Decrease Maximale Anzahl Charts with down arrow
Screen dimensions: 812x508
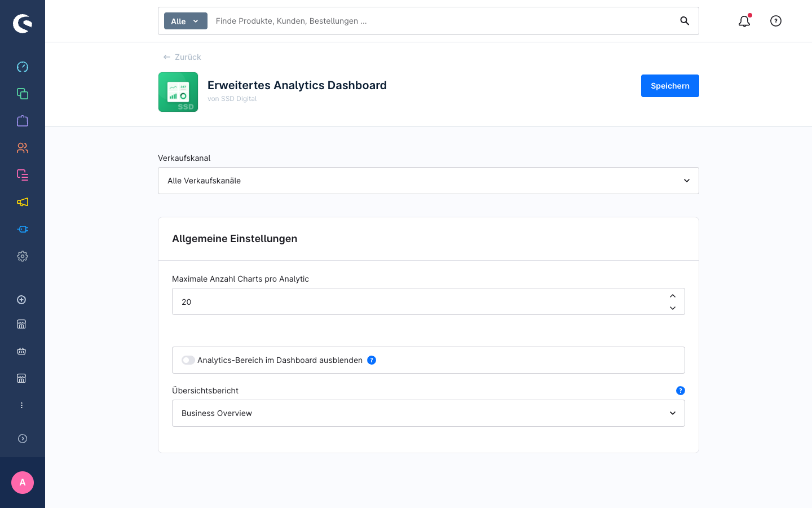[x=673, y=308]
